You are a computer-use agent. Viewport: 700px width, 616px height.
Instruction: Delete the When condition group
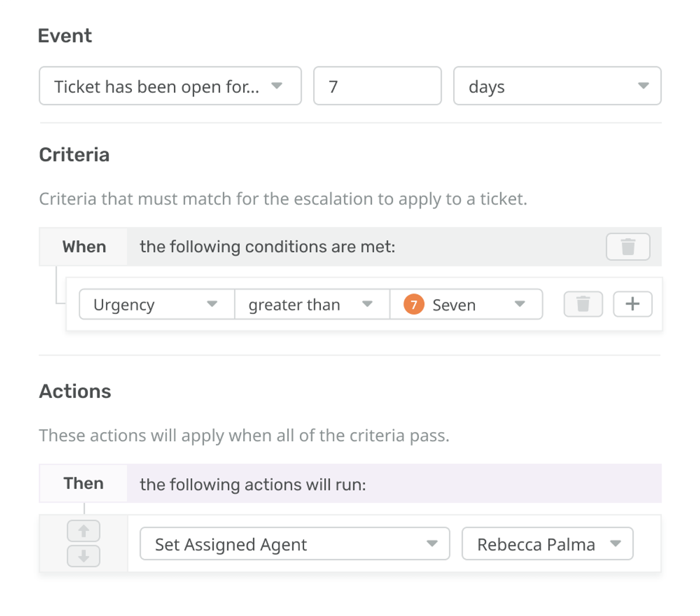click(628, 247)
